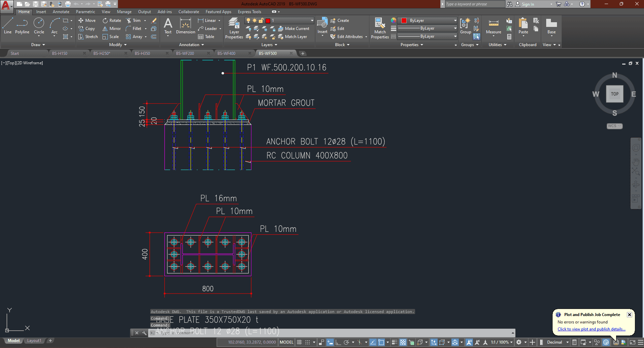This screenshot has width=644, height=348.
Task: Open the Annotate ribbon tab
Action: [61, 12]
